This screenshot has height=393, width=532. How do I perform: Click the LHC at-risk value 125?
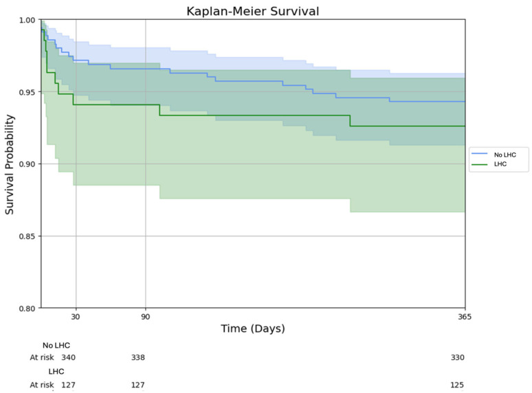(x=457, y=385)
